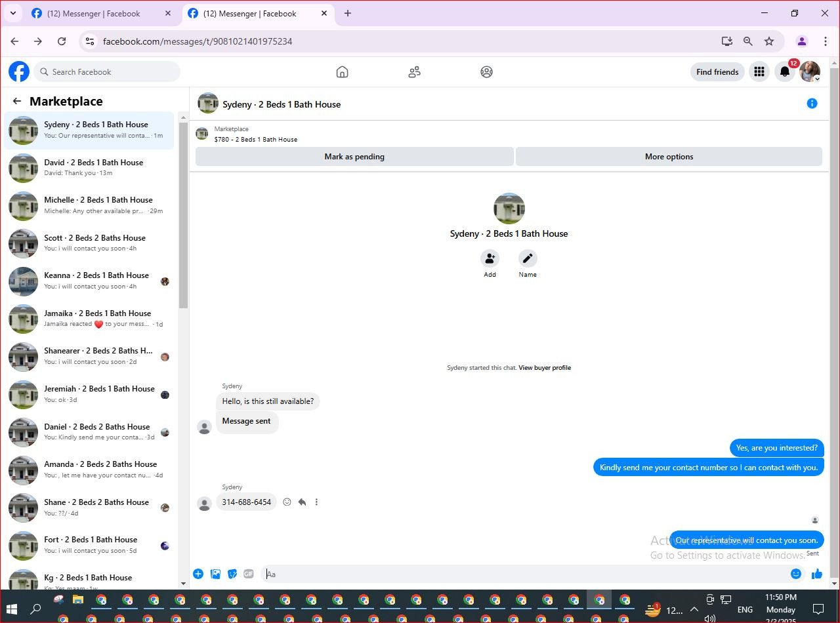The image size is (840, 623).
Task: Attach a photo using composer image icon
Action: click(x=215, y=574)
